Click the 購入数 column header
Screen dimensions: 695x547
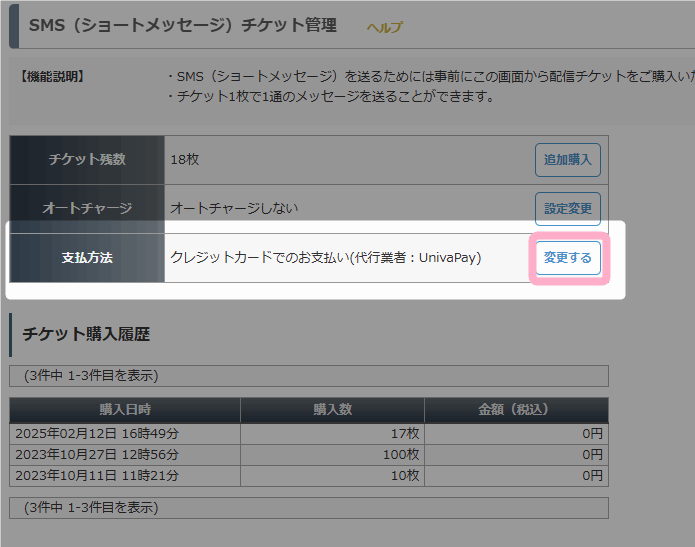332,410
